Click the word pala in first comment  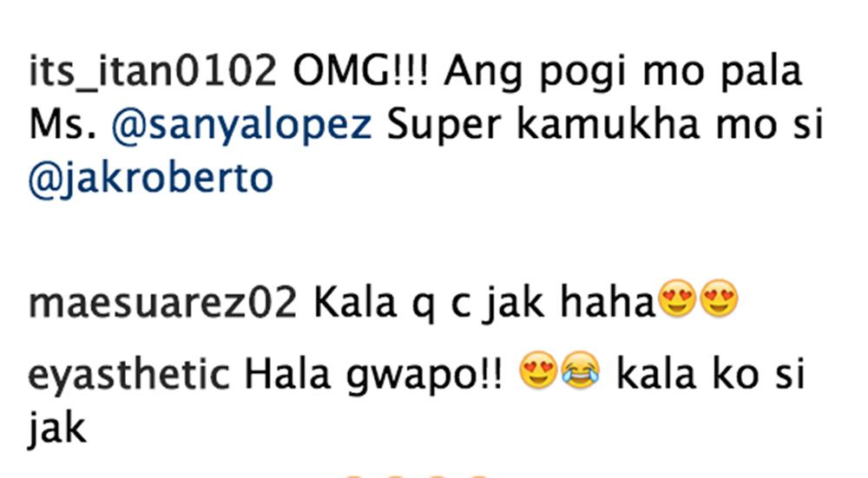(761, 73)
